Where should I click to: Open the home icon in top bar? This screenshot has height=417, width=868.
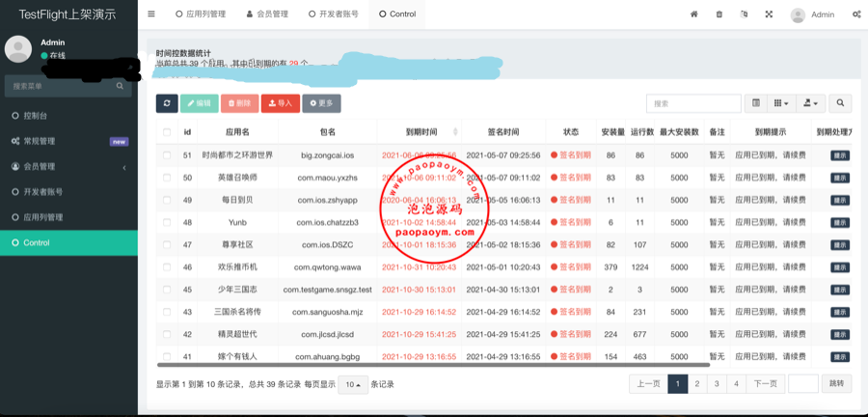(693, 14)
